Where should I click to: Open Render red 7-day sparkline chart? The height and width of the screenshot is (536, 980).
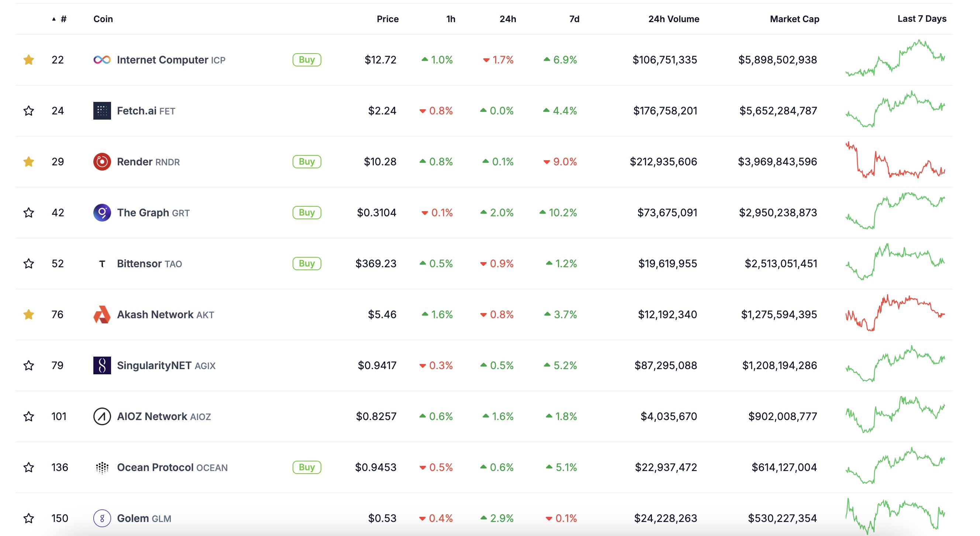(x=895, y=160)
